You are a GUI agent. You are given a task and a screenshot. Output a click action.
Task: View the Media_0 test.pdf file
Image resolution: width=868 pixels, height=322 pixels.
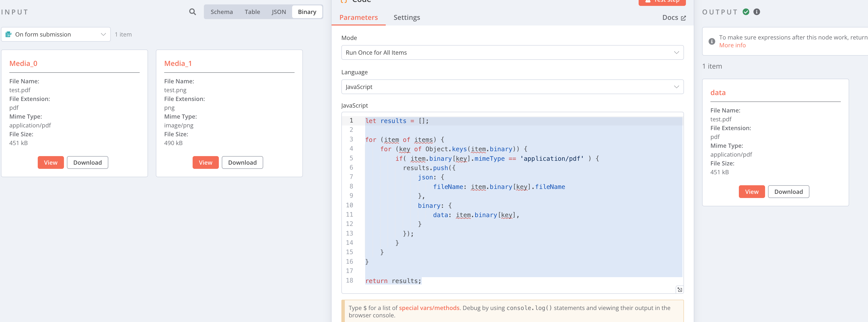point(50,162)
